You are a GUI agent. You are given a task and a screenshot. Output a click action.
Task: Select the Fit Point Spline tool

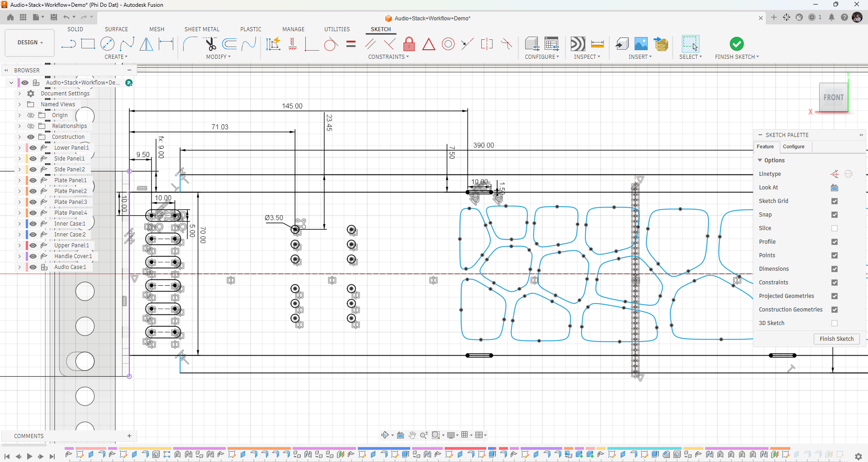[127, 44]
